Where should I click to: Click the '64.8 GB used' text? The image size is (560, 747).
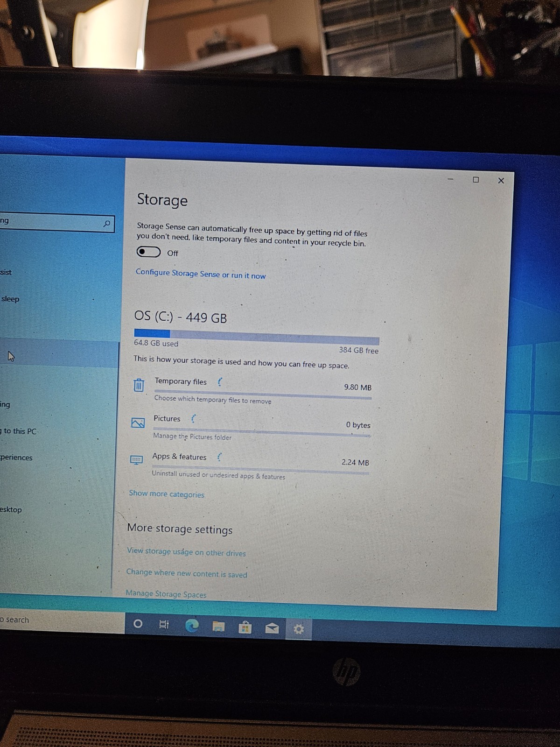pos(156,343)
